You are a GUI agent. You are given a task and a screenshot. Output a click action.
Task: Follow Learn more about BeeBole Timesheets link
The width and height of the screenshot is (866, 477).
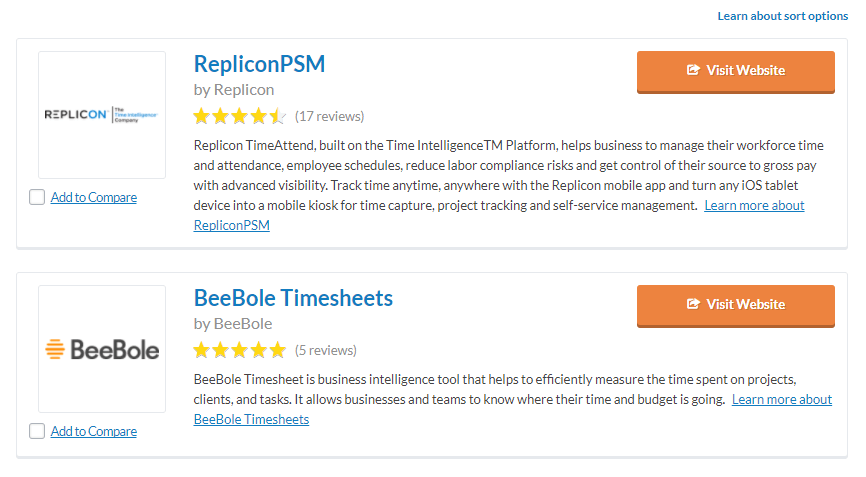(x=781, y=400)
